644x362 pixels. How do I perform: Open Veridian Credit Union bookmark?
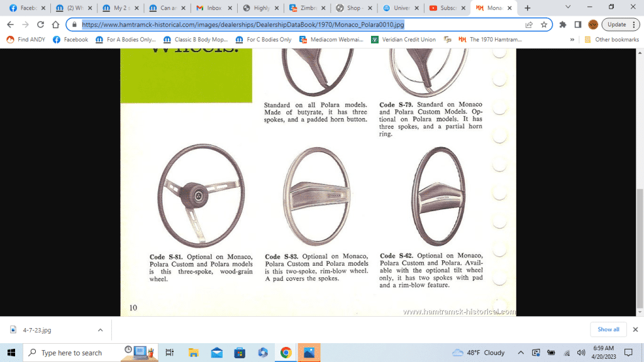[x=404, y=39]
